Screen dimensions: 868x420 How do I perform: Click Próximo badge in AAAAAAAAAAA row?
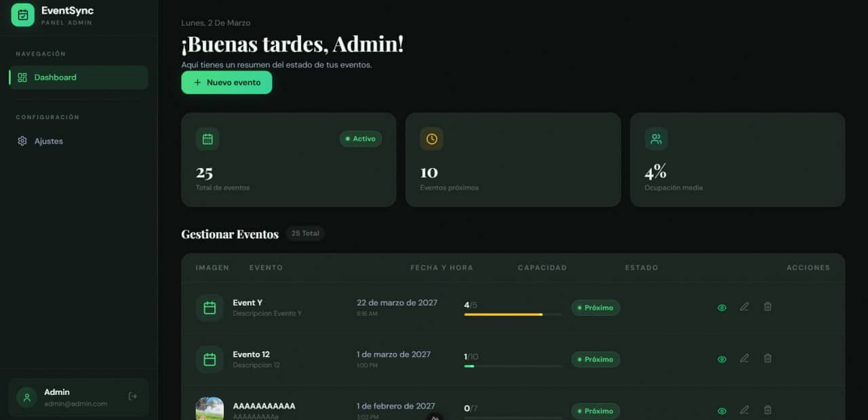pyautogui.click(x=595, y=411)
